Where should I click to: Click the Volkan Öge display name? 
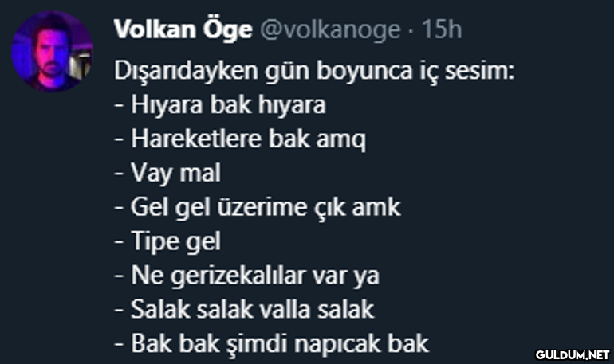(183, 30)
